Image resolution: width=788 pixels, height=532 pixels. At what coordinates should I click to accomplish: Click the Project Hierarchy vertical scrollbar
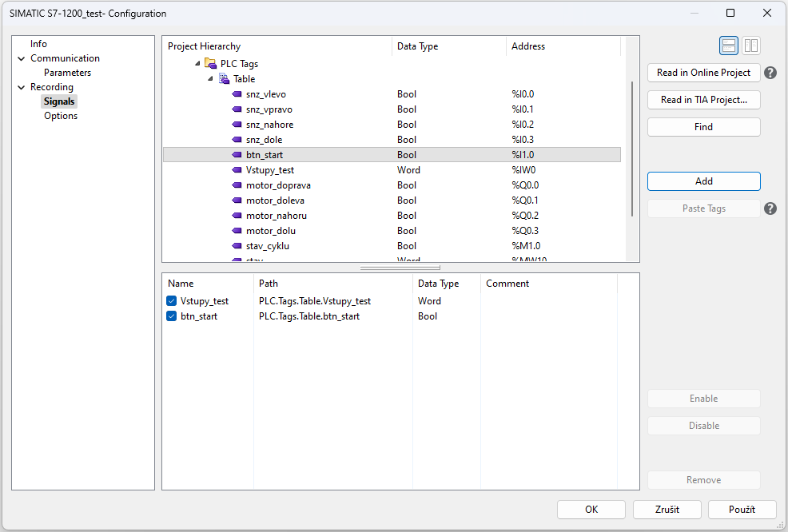click(x=632, y=149)
